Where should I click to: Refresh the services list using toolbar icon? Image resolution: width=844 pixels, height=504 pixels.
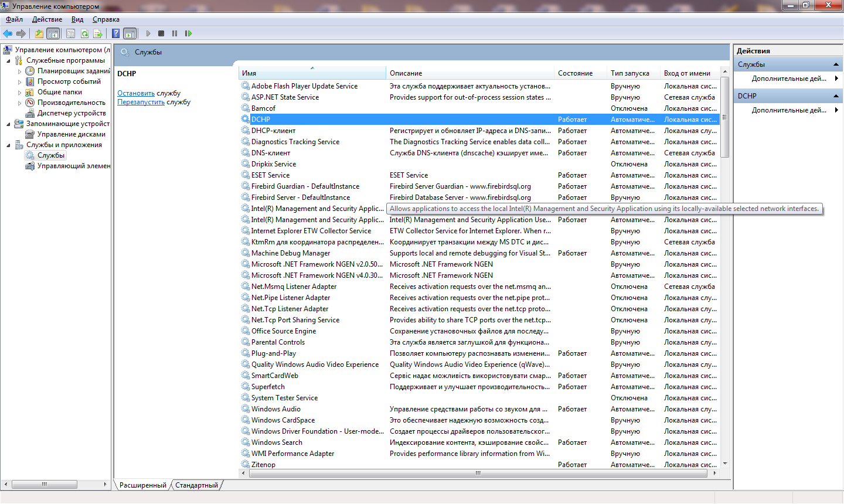pos(84,33)
